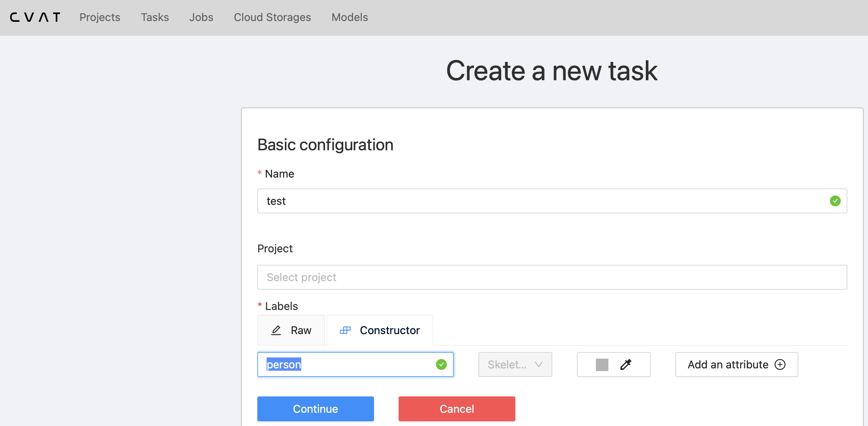Click the gray label color swatch
The width and height of the screenshot is (868, 426).
click(602, 364)
